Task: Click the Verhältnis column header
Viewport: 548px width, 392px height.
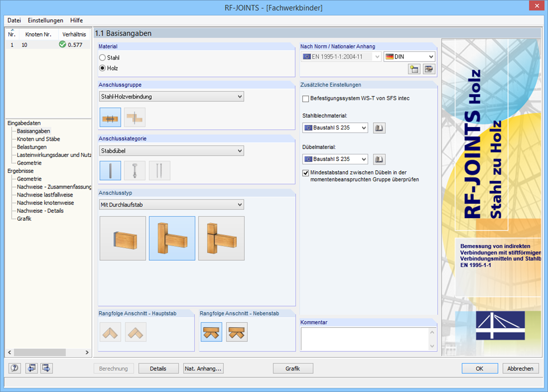Action: pos(74,34)
